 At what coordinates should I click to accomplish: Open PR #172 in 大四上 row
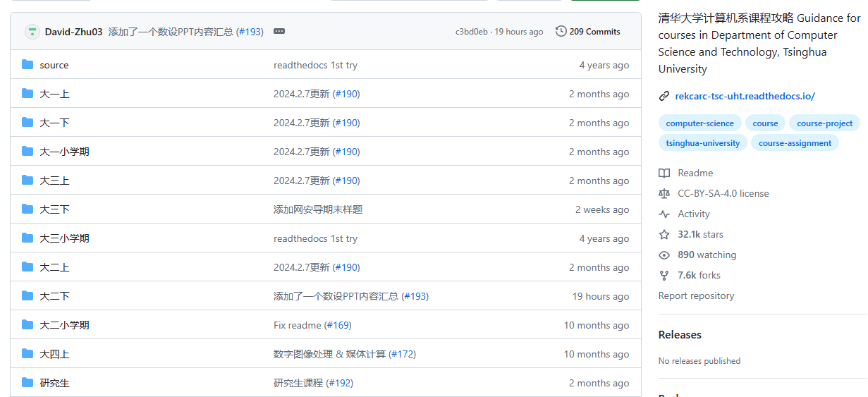(403, 354)
